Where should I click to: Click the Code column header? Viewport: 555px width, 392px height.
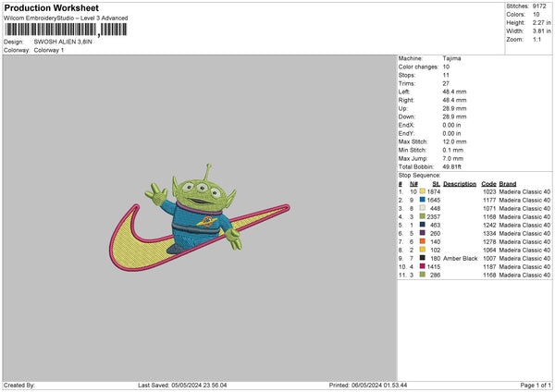[x=488, y=184]
